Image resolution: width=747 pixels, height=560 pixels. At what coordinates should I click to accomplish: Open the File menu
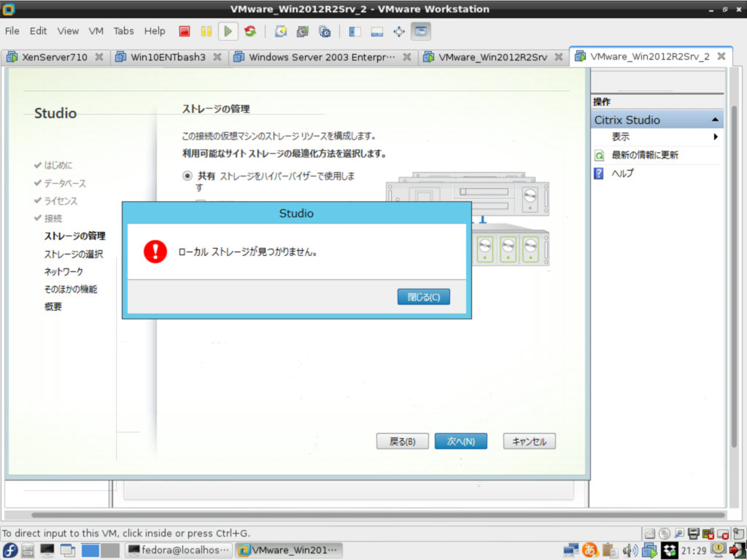click(x=12, y=31)
